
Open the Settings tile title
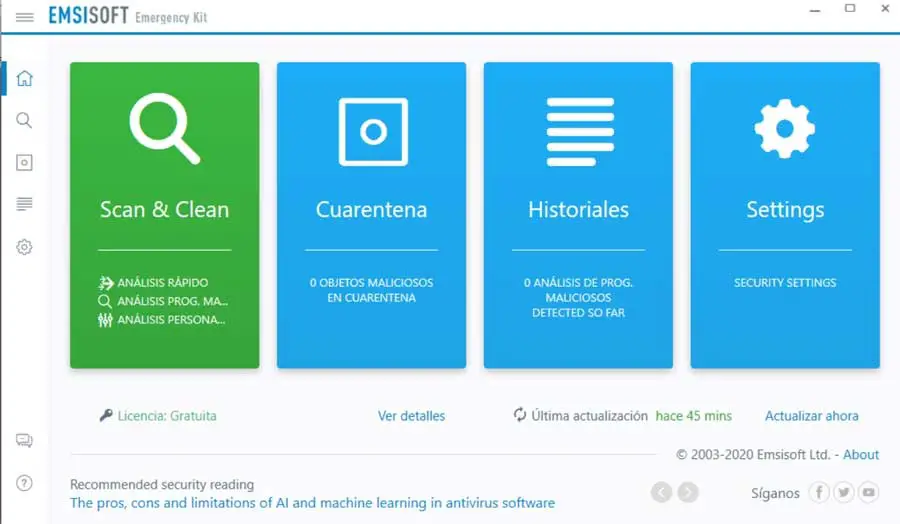tap(785, 210)
